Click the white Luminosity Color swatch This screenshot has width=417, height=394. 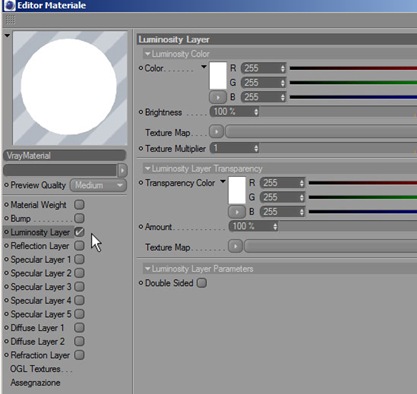tap(218, 76)
